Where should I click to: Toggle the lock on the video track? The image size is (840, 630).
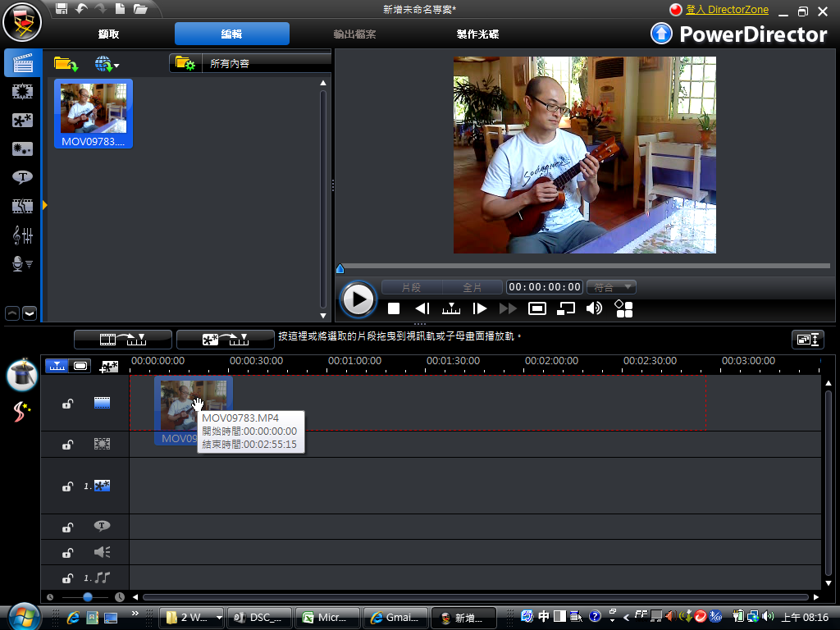point(68,403)
